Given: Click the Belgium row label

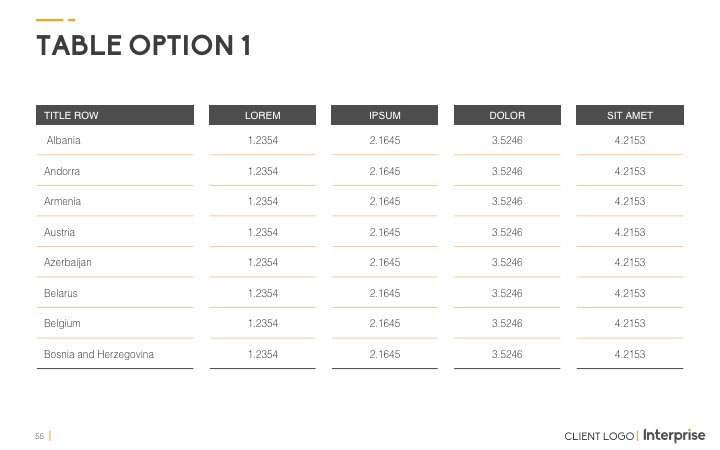Looking at the screenshot, I should [62, 324].
